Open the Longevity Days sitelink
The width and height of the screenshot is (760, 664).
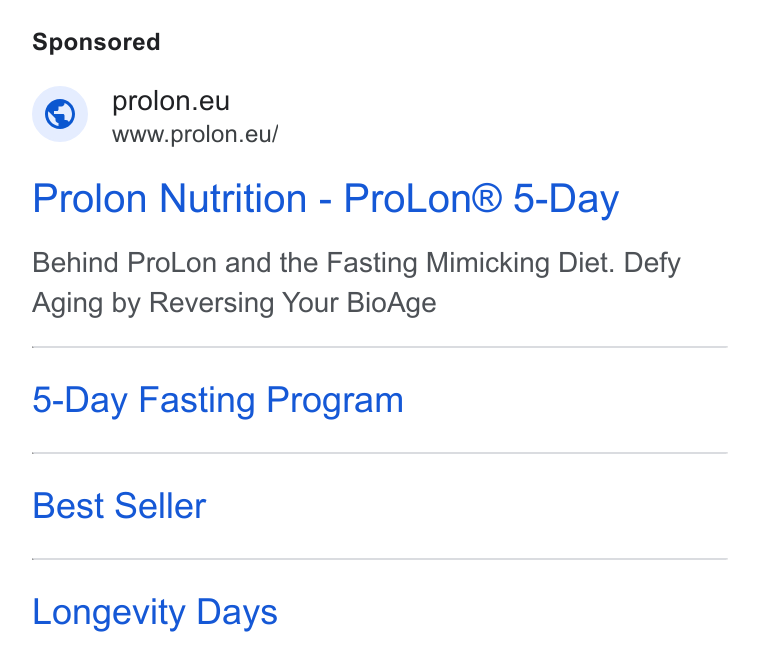(155, 612)
